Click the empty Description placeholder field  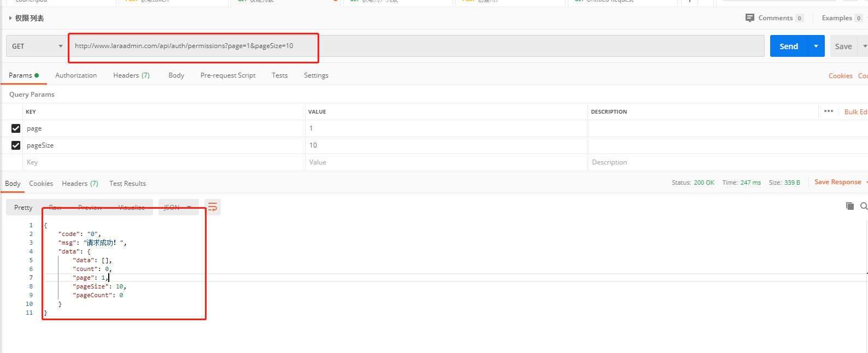tap(728, 162)
